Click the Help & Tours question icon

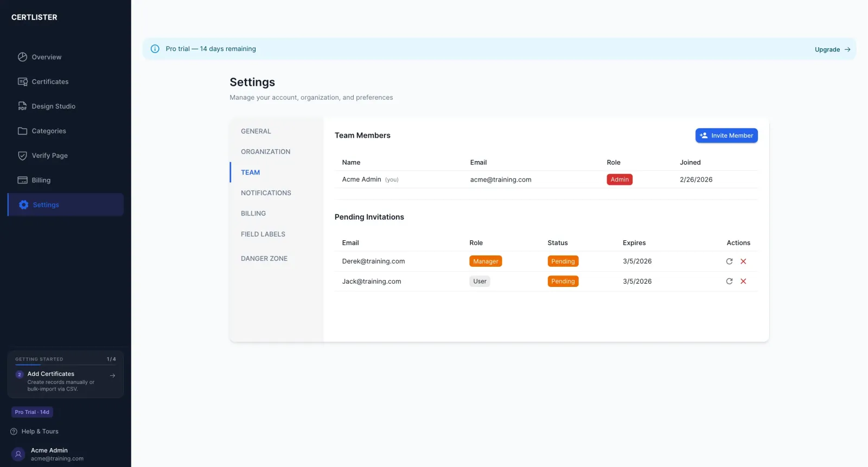[14, 432]
